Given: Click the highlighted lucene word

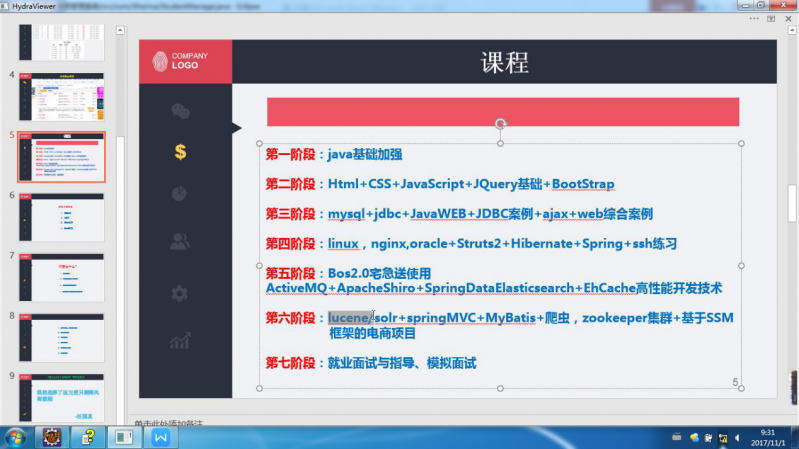Looking at the screenshot, I should 349,318.
